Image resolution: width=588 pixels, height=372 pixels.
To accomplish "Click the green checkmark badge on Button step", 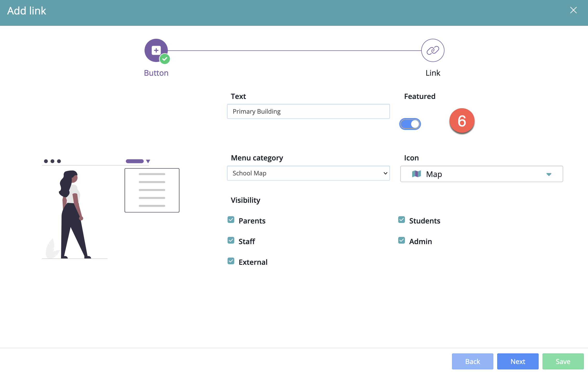I will pyautogui.click(x=165, y=59).
